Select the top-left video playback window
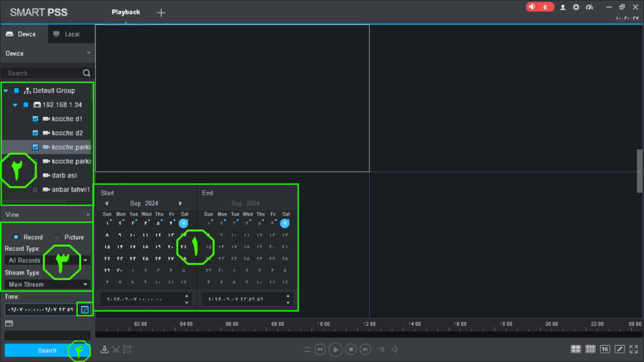 (x=233, y=99)
